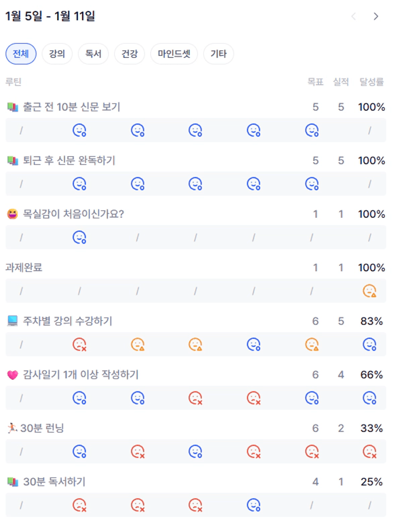Screen dimensions: 394x532
Task: Click the 1월 5일 - 1월 11일 date range
Action: click(x=50, y=17)
